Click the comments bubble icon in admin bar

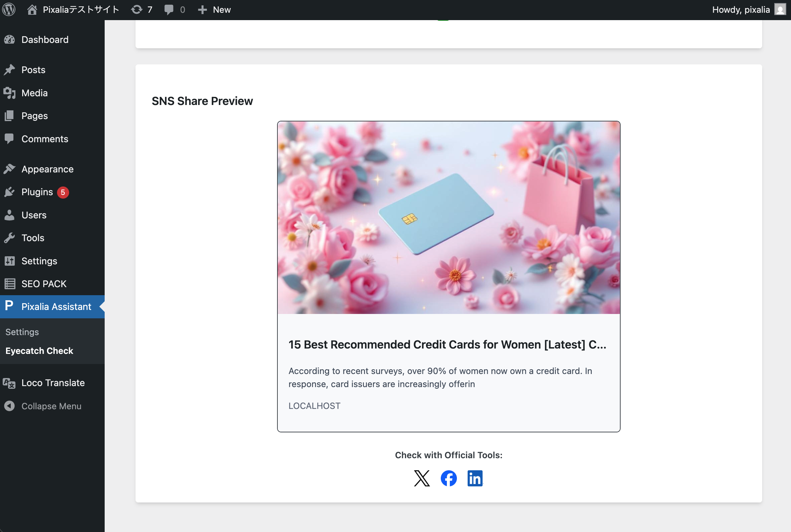click(x=169, y=9)
